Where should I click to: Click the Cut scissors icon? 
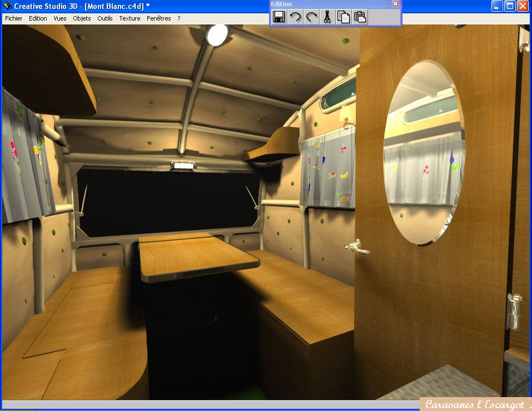pos(327,17)
